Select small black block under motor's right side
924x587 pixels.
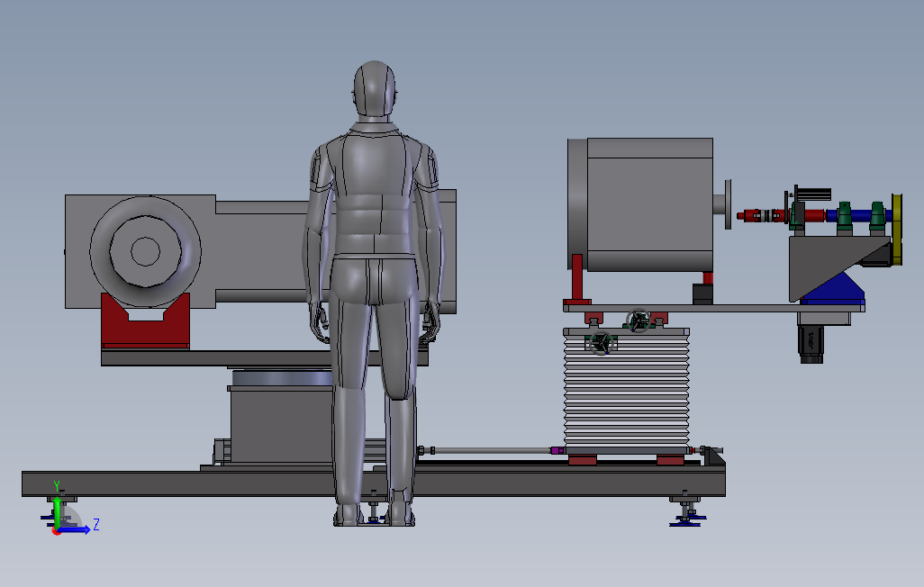pos(702,294)
